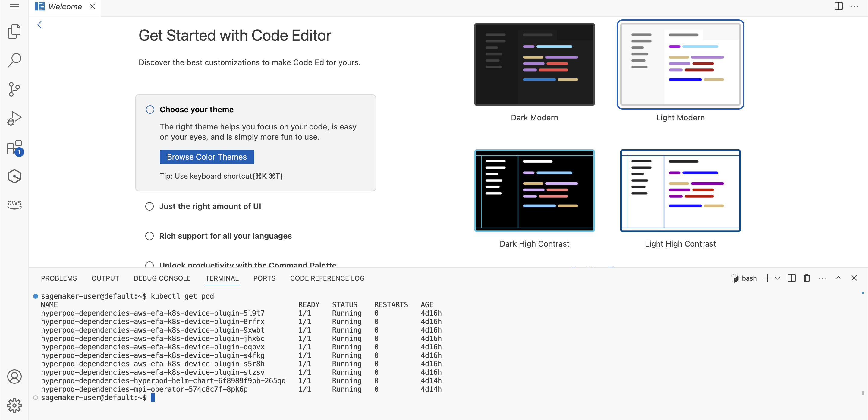Open the Manage gear icon
The image size is (868, 420).
pos(14,405)
